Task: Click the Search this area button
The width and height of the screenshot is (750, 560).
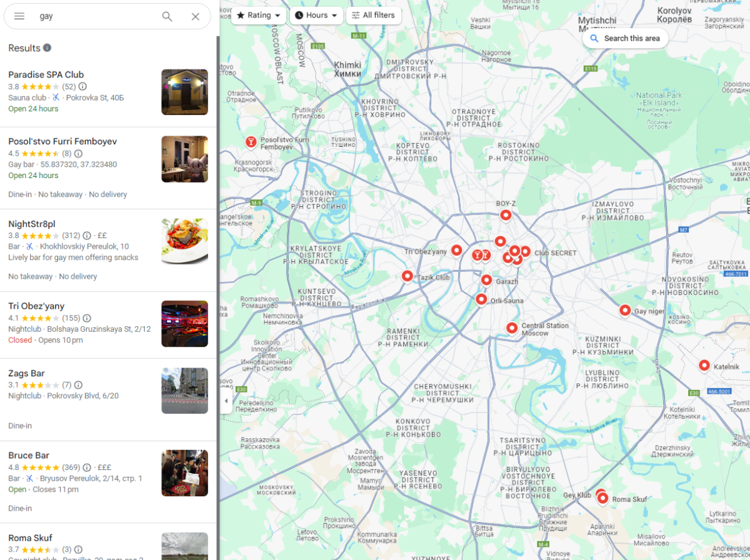Action: pos(625,38)
